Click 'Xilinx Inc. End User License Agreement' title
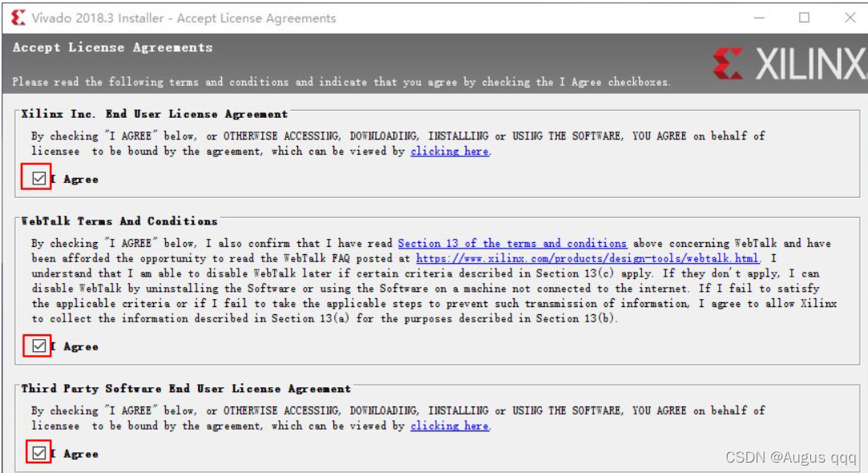The height and width of the screenshot is (473, 868). (154, 114)
